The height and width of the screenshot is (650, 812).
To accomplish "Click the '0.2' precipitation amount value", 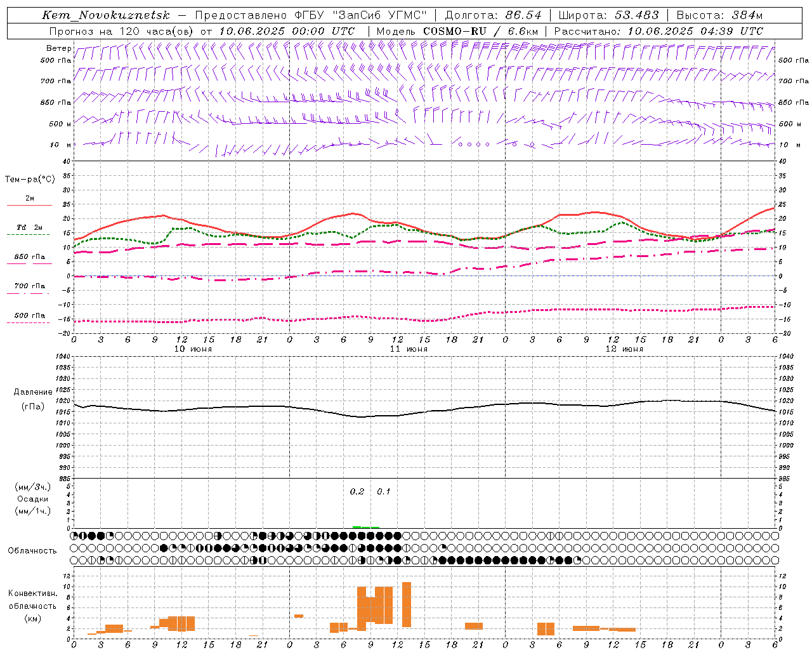I will (x=357, y=492).
